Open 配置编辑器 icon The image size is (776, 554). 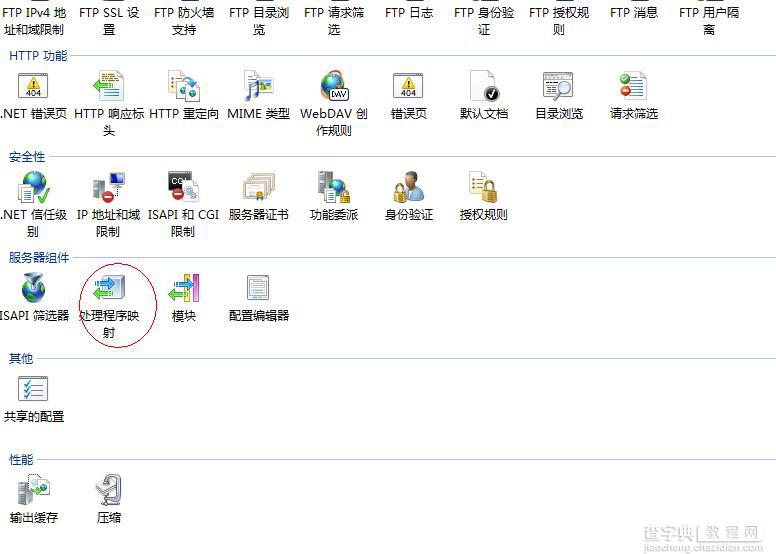coord(258,288)
